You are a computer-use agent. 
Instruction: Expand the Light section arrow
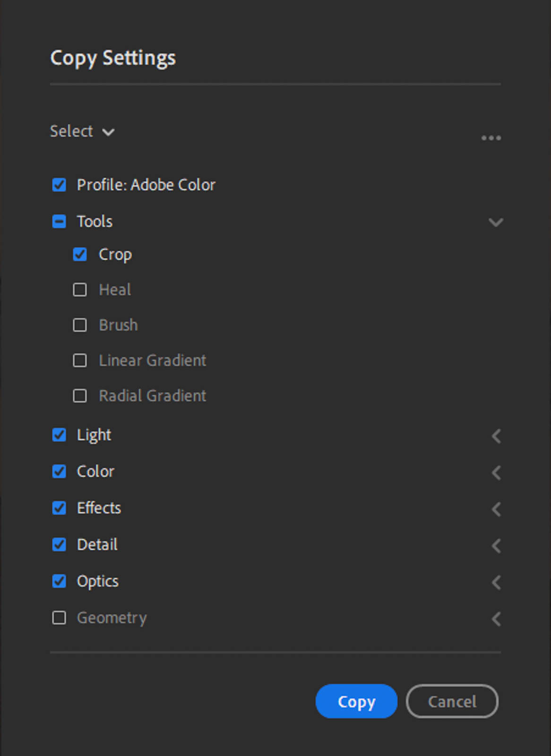pyautogui.click(x=496, y=436)
